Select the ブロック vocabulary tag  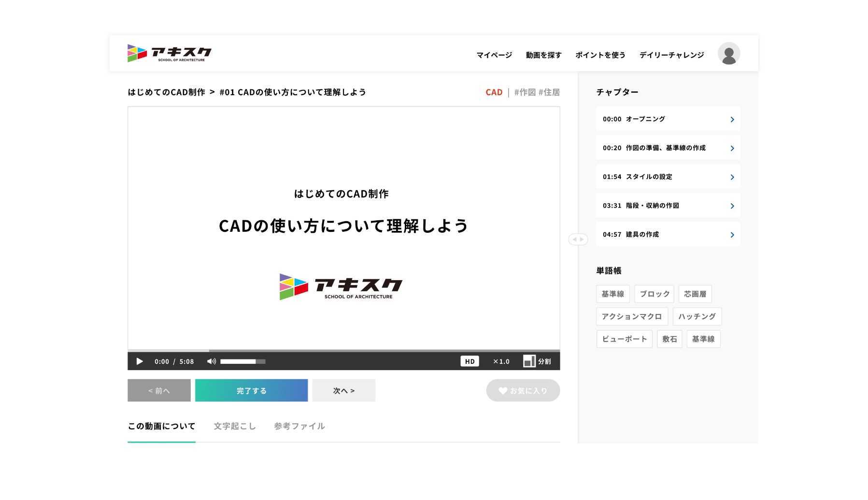(654, 294)
